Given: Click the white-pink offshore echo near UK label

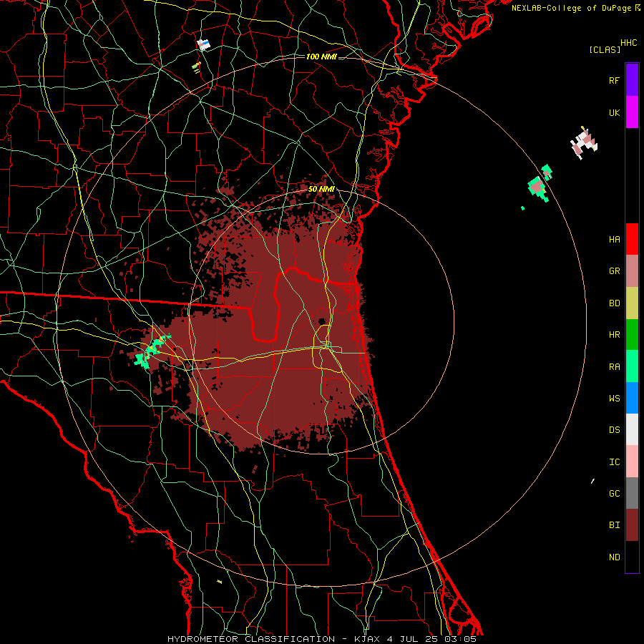Looking at the screenshot, I should (584, 142).
